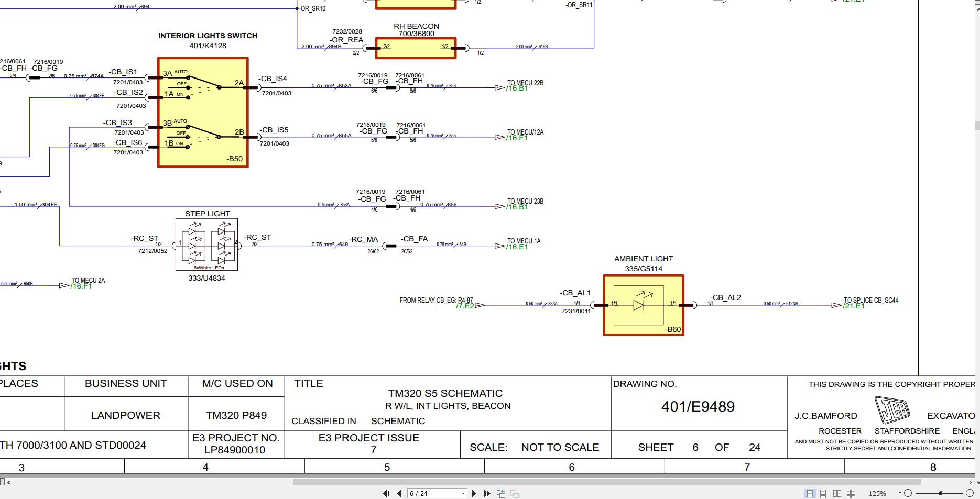The width and height of the screenshot is (980, 499).
Task: Click the zoom in plus button
Action: click(970, 493)
